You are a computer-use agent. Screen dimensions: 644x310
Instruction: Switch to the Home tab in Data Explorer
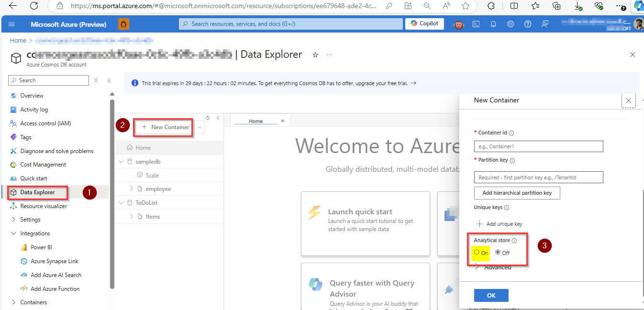(256, 121)
